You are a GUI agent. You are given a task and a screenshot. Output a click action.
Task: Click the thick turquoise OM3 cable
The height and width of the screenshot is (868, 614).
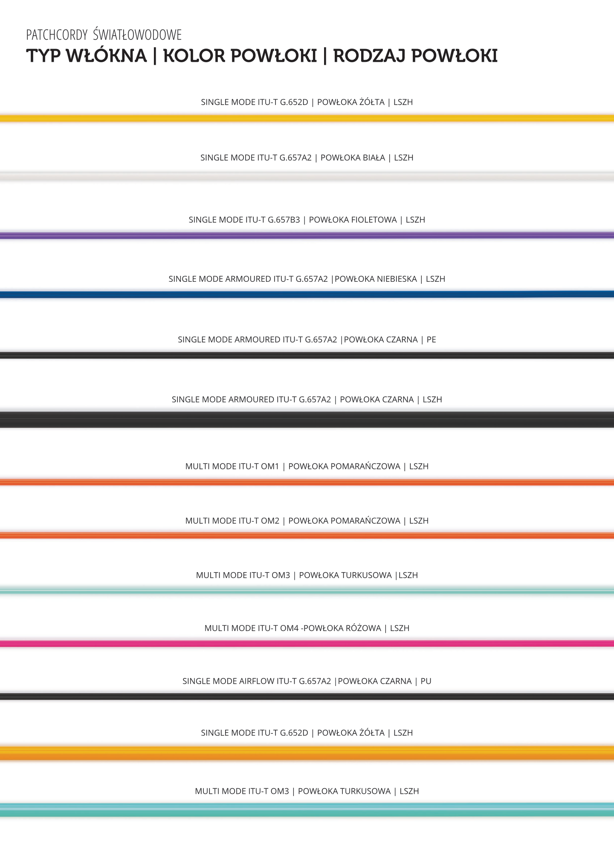pos(307,810)
